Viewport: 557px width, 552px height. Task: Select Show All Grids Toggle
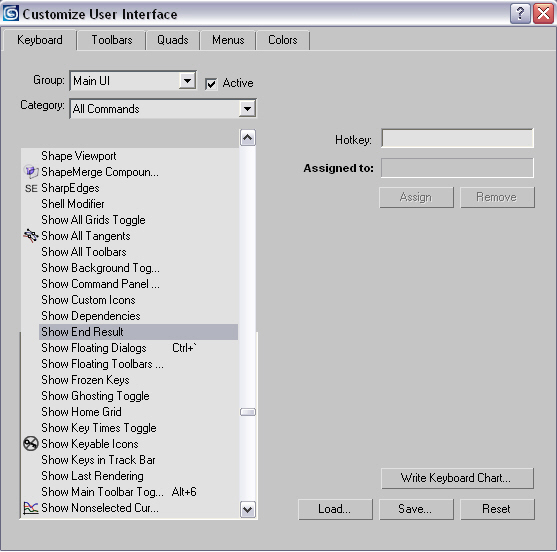tap(93, 220)
